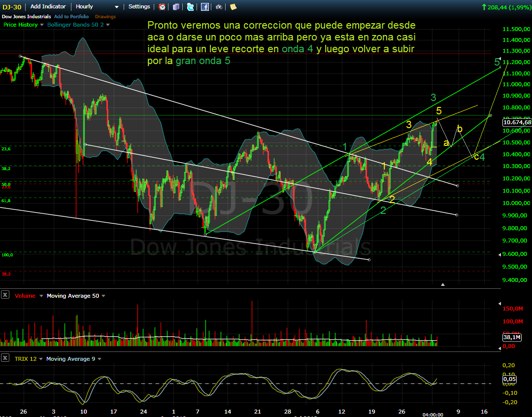Click the green wave 5 label

(x=497, y=62)
